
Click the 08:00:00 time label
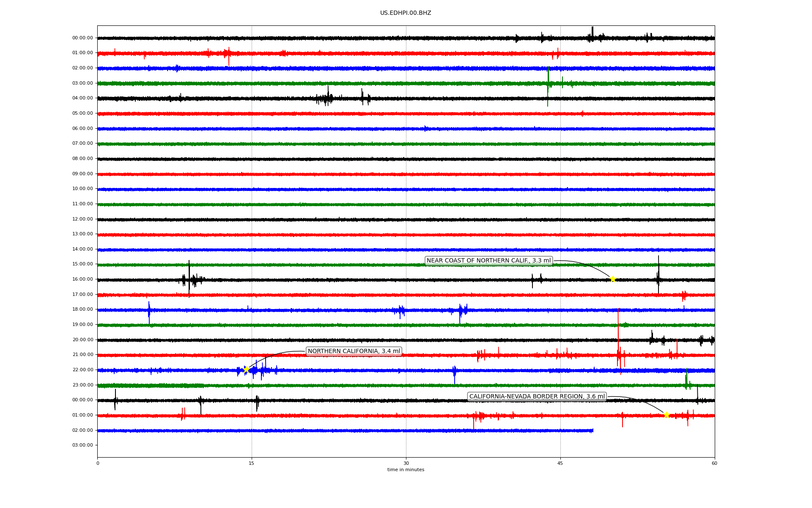tap(82, 158)
